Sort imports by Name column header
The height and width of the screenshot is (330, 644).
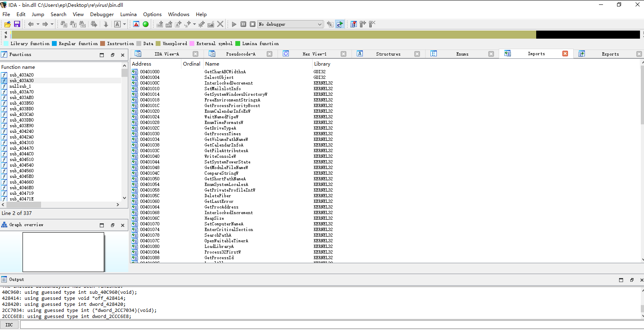click(x=258, y=64)
